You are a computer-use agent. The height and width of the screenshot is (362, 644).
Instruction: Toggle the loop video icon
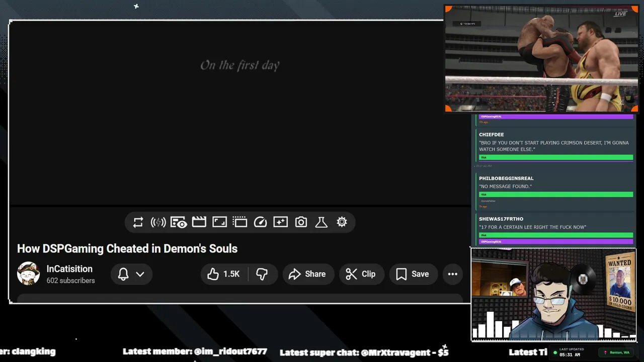(138, 222)
